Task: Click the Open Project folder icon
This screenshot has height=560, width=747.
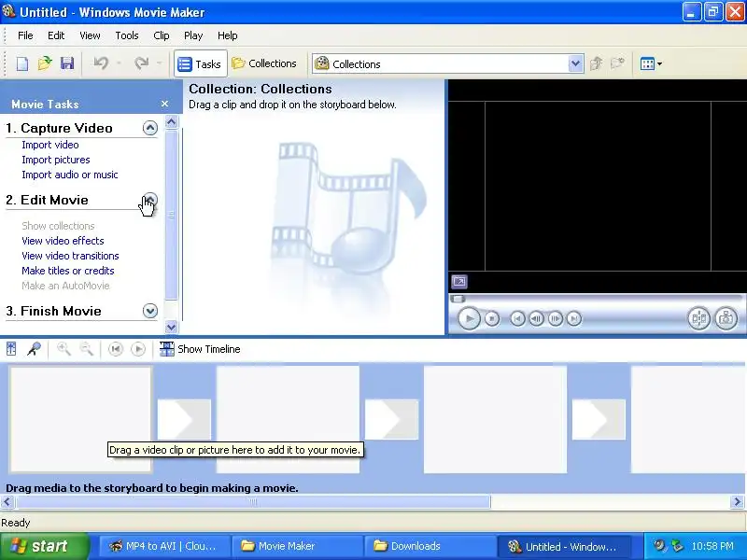Action: coord(45,63)
